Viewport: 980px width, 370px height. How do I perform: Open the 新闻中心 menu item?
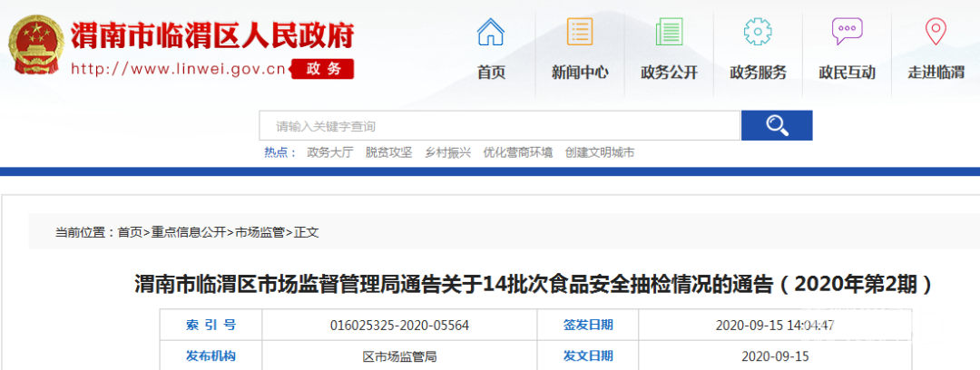pos(580,73)
